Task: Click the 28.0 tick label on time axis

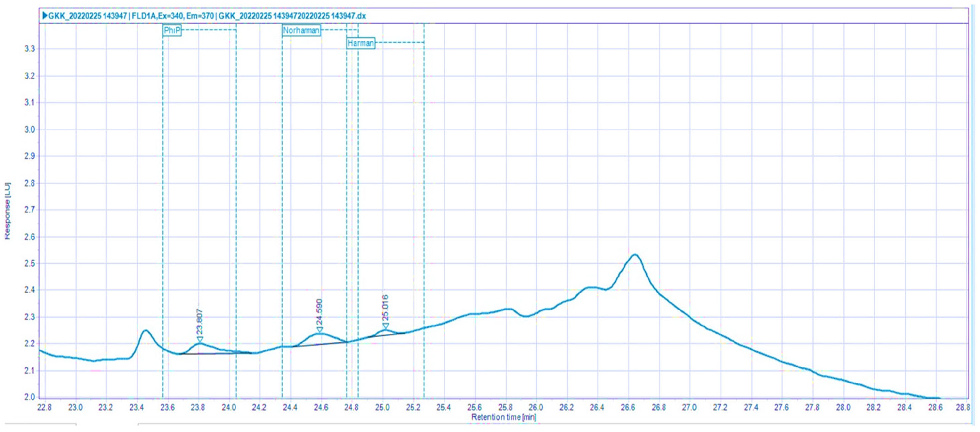Action: tap(843, 408)
